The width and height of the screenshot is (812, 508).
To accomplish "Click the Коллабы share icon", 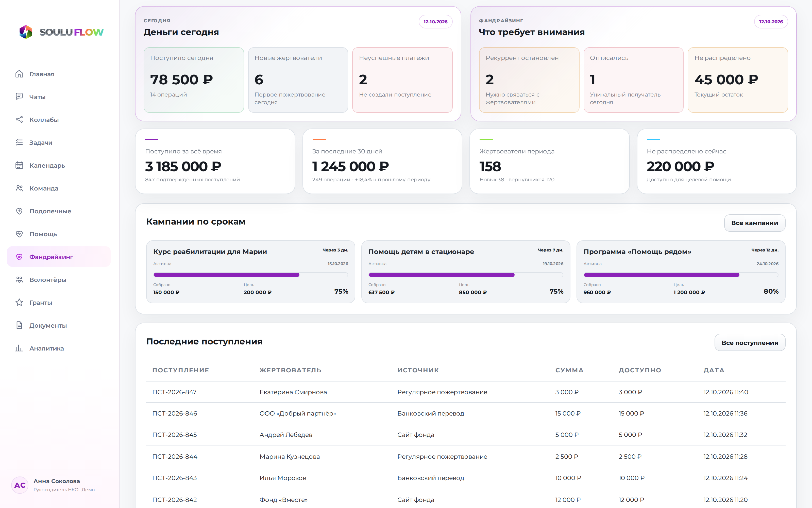I will (19, 120).
